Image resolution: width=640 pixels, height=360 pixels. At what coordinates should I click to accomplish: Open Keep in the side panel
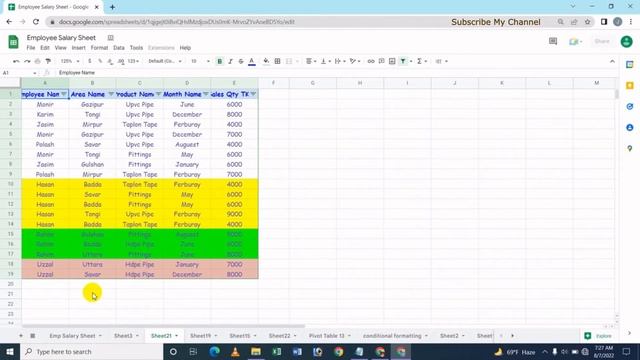[630, 85]
